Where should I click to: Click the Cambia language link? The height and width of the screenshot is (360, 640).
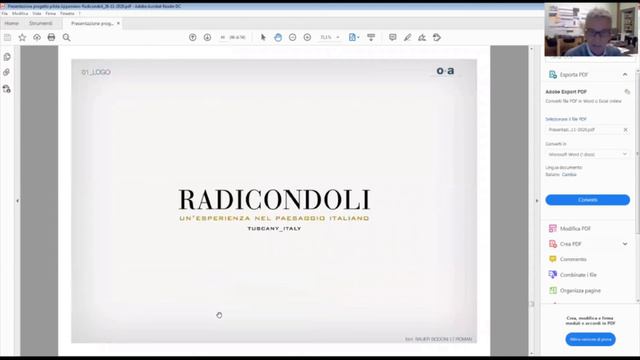(x=569, y=175)
